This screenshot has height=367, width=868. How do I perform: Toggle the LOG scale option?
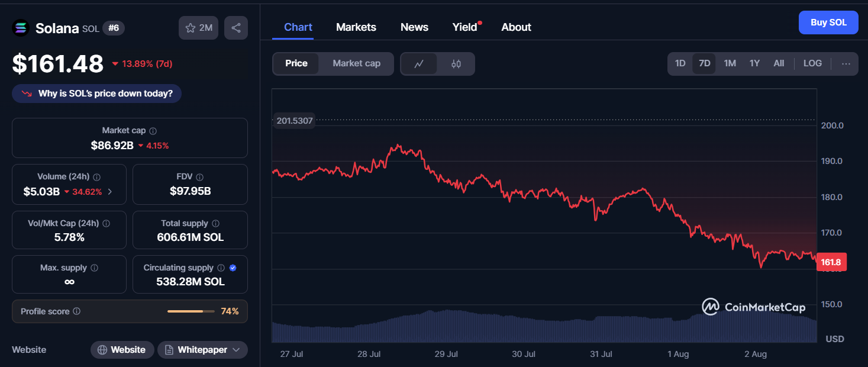tap(812, 63)
